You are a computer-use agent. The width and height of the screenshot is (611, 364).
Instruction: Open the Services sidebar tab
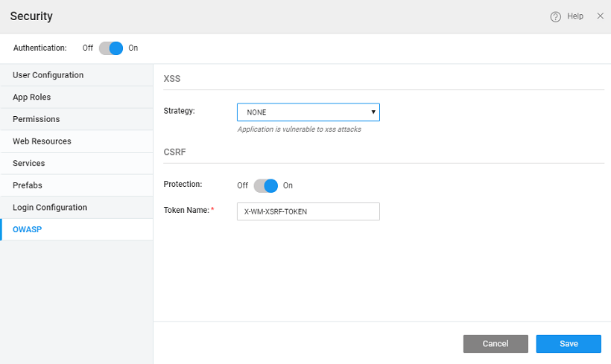coord(28,163)
